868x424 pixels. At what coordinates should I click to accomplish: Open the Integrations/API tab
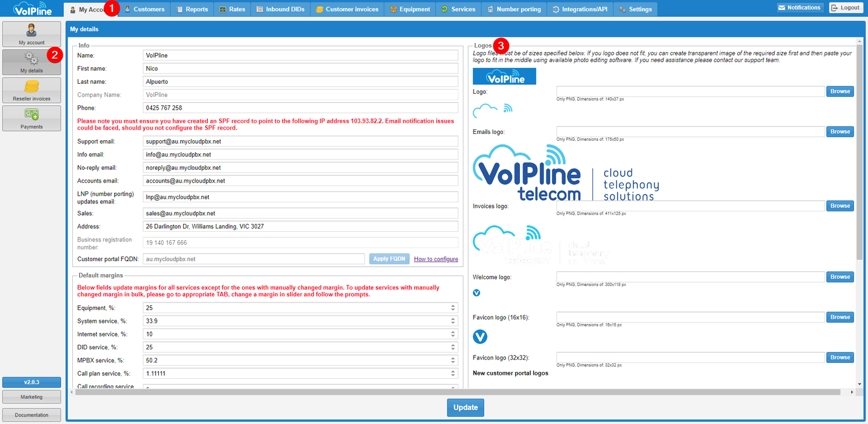click(580, 9)
